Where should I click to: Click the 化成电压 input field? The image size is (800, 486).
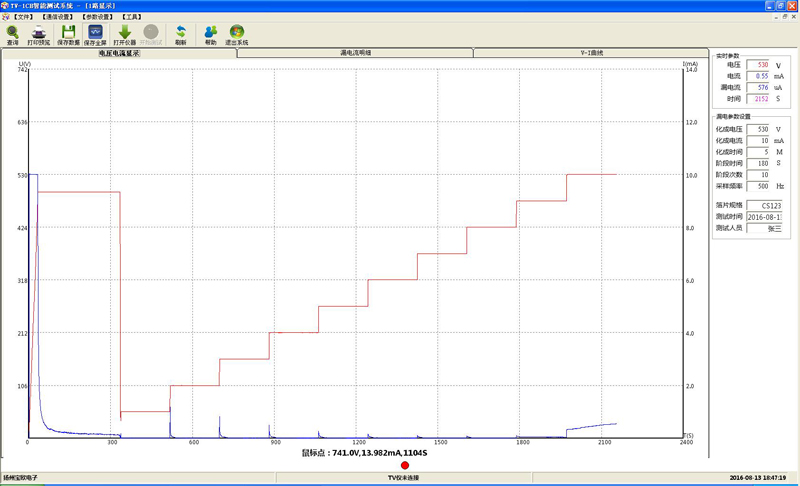[758, 129]
